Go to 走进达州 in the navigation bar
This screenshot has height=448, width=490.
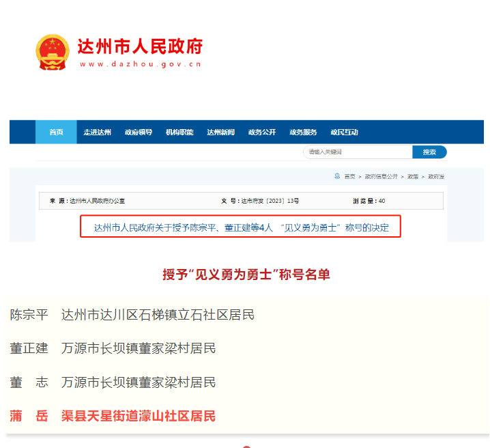(97, 132)
